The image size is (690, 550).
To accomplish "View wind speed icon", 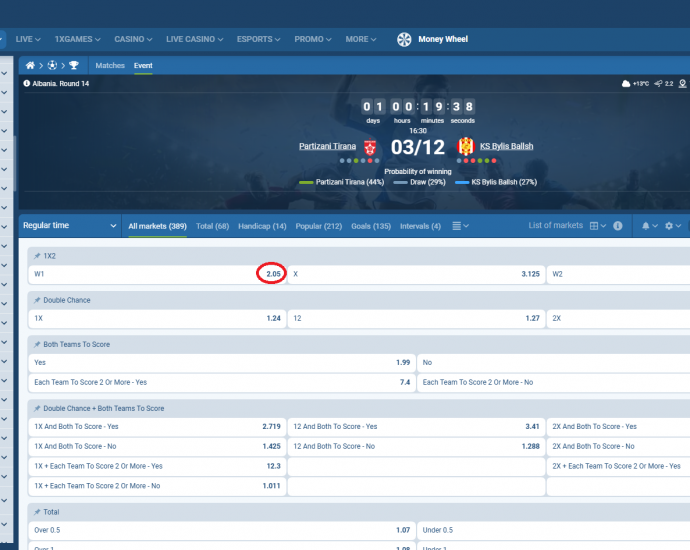I will (x=658, y=84).
